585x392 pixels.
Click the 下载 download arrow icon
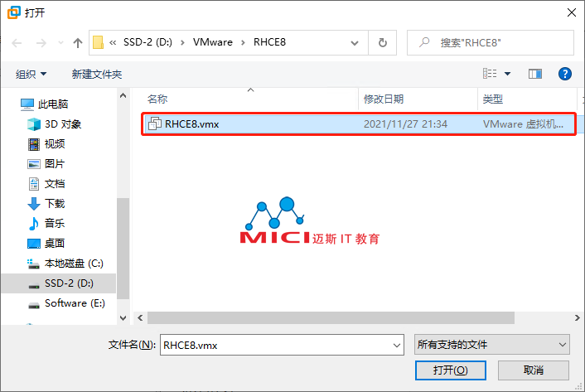point(34,204)
